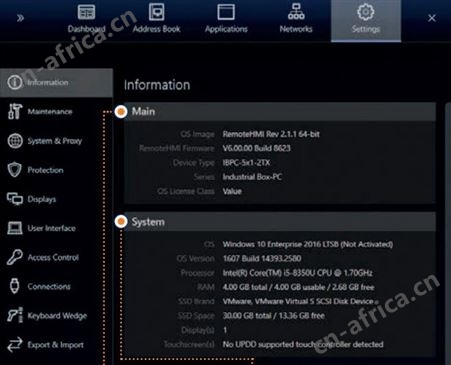Click the Processor label
This screenshot has width=451, height=365.
pos(198,273)
